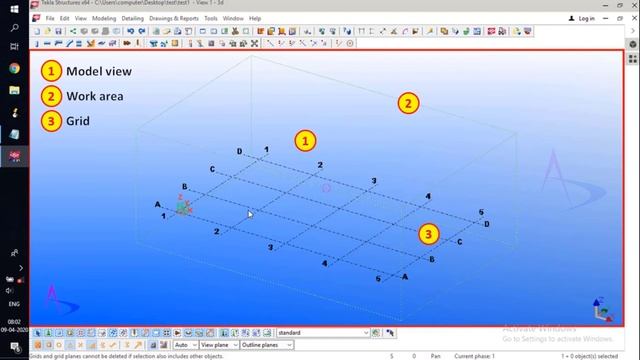Toggle the checkmark snap switch
640x360 pixels.
point(113,345)
